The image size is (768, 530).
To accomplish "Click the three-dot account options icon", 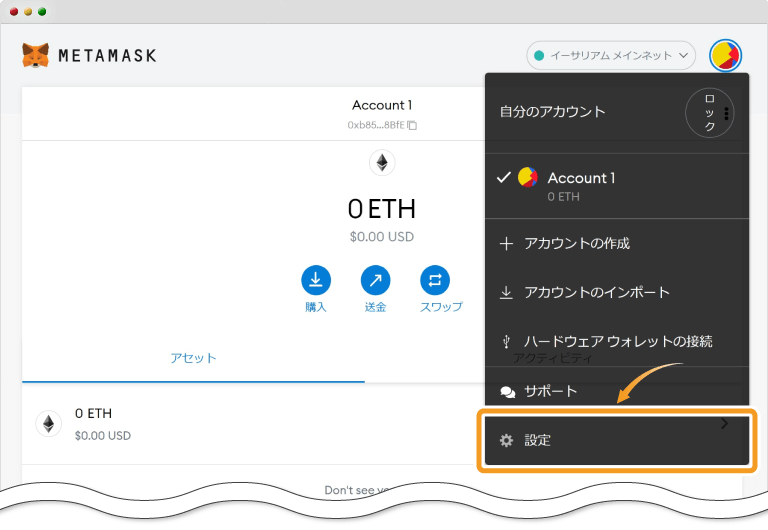I will tap(726, 114).
